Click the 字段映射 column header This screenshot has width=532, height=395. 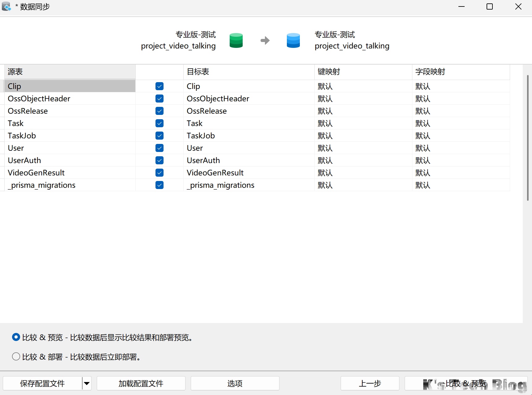[461, 72]
